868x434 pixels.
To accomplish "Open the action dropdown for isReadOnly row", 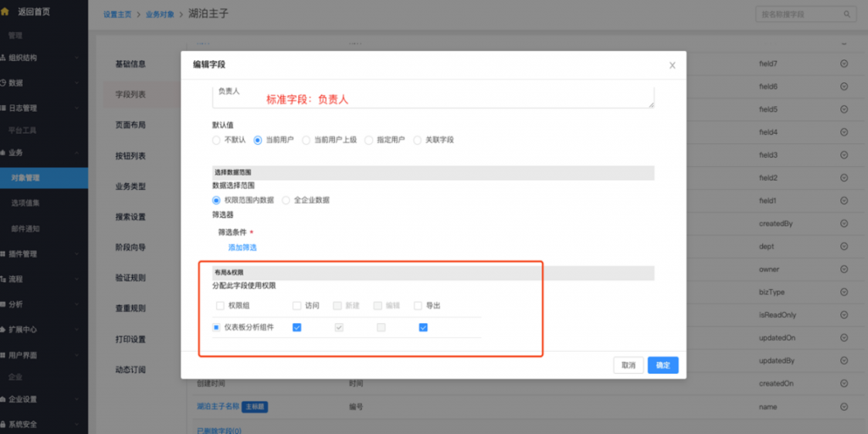I will point(843,315).
